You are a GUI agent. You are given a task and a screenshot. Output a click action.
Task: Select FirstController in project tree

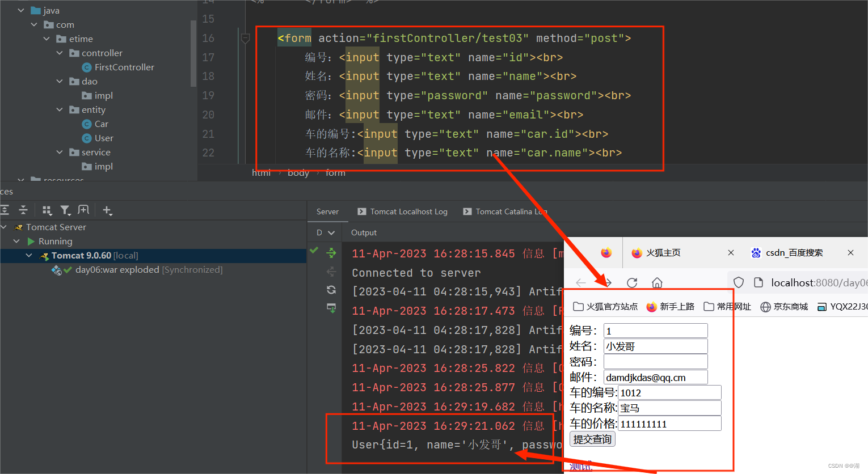click(124, 67)
